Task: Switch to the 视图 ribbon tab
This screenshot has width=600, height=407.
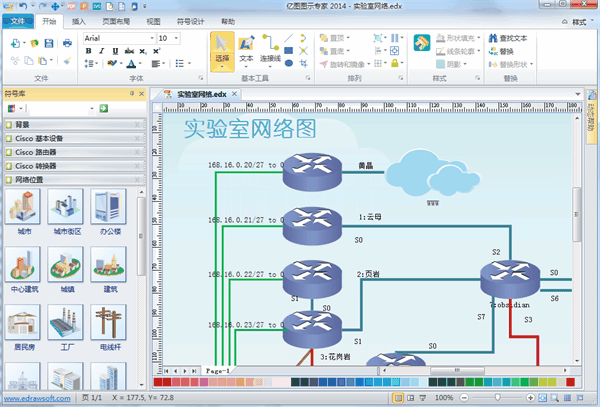Action: click(x=153, y=21)
